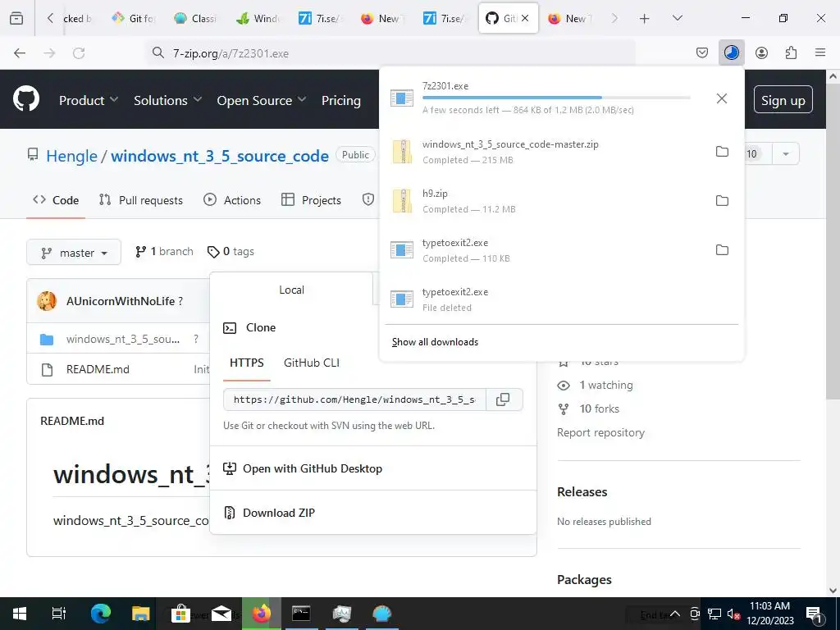Expand the star options dropdown arrow
Viewport: 840px width, 630px height.
coord(785,154)
